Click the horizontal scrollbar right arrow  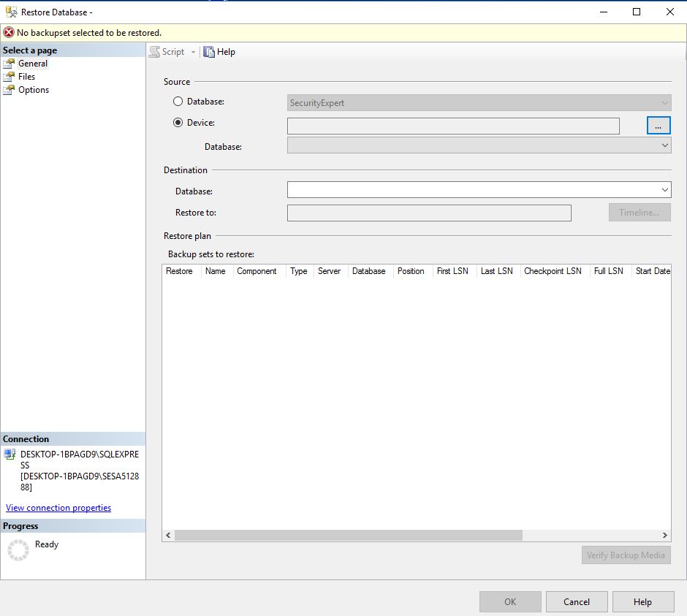(664, 536)
